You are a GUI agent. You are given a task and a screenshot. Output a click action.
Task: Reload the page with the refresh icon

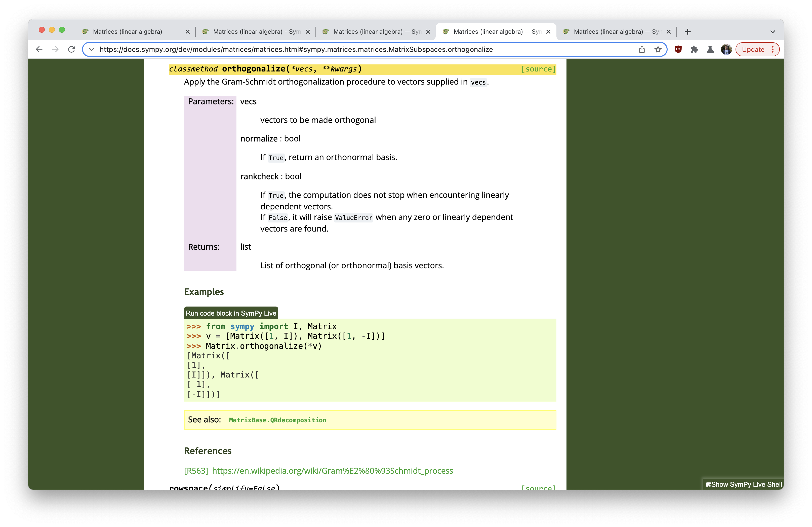pyautogui.click(x=71, y=49)
